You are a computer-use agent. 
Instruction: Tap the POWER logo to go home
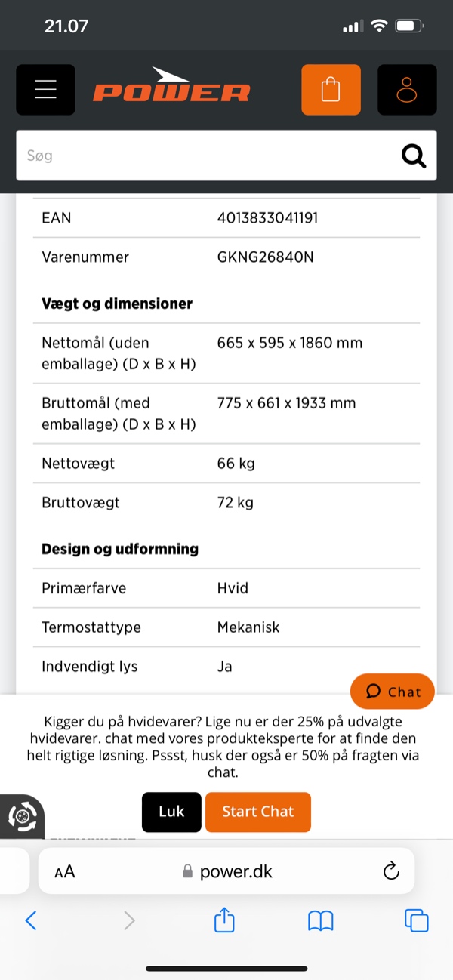[171, 89]
